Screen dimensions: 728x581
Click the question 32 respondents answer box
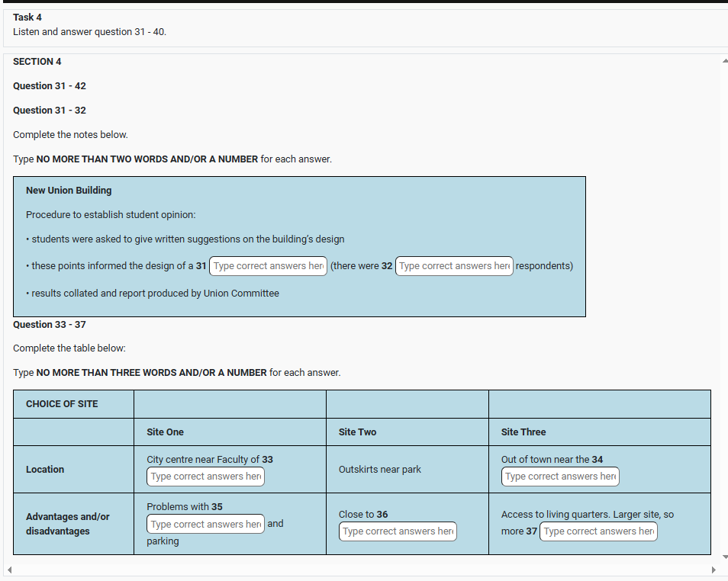pyautogui.click(x=454, y=266)
